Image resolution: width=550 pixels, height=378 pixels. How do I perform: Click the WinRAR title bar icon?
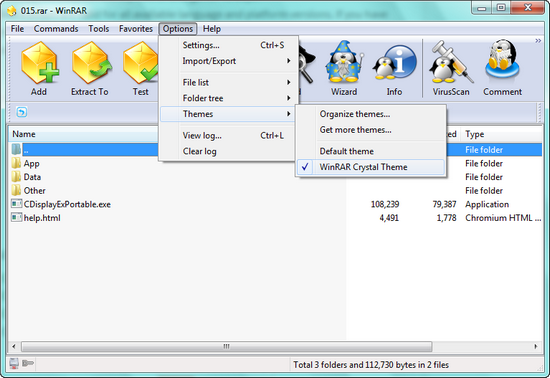[12, 11]
